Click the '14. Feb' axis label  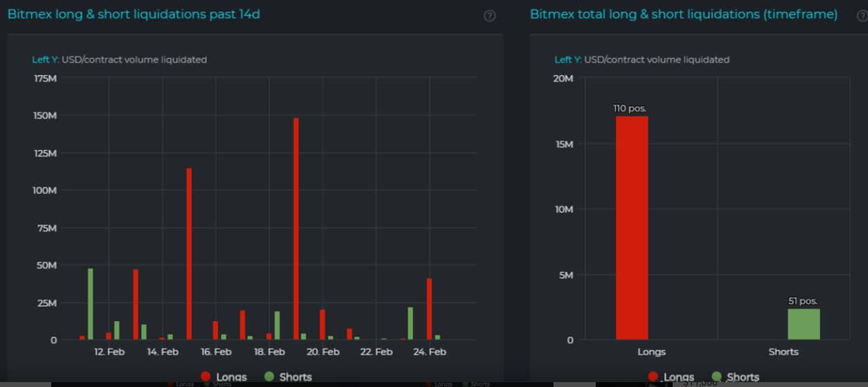[x=163, y=352]
